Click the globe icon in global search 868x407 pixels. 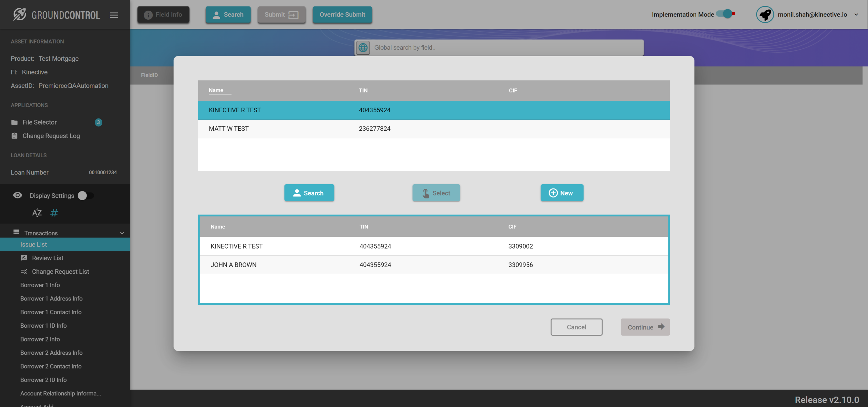(363, 47)
